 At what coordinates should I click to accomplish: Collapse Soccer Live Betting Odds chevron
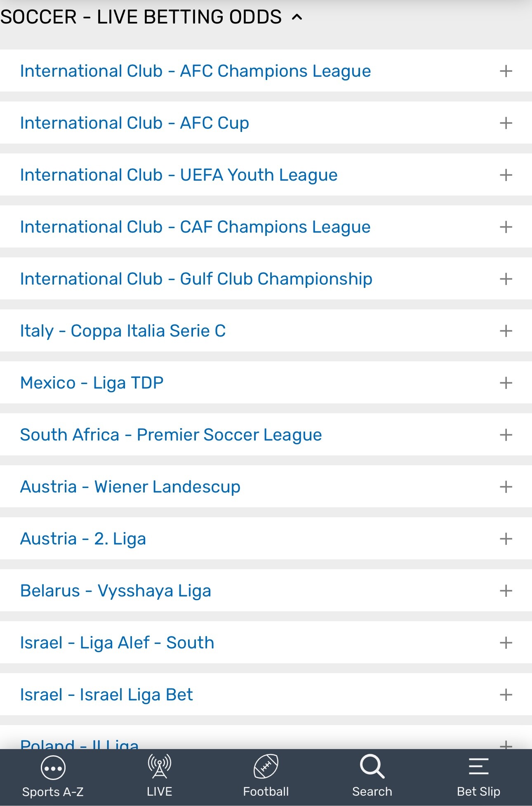[297, 17]
